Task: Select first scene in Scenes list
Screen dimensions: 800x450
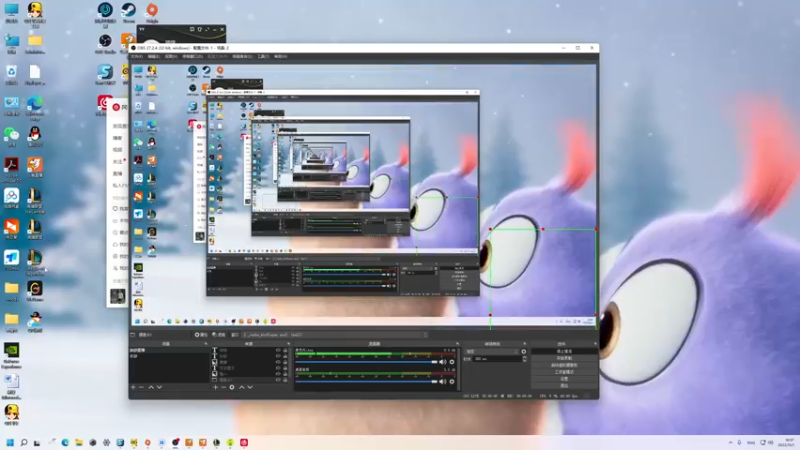Action: [x=168, y=350]
